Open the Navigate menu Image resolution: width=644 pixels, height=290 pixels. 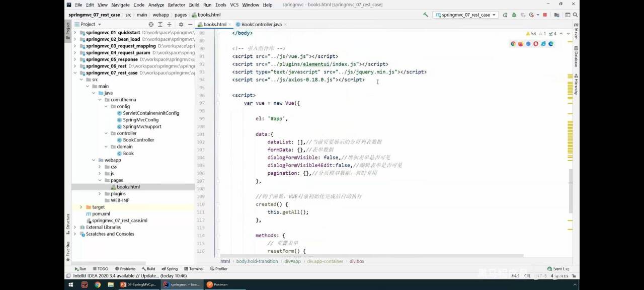tap(120, 5)
